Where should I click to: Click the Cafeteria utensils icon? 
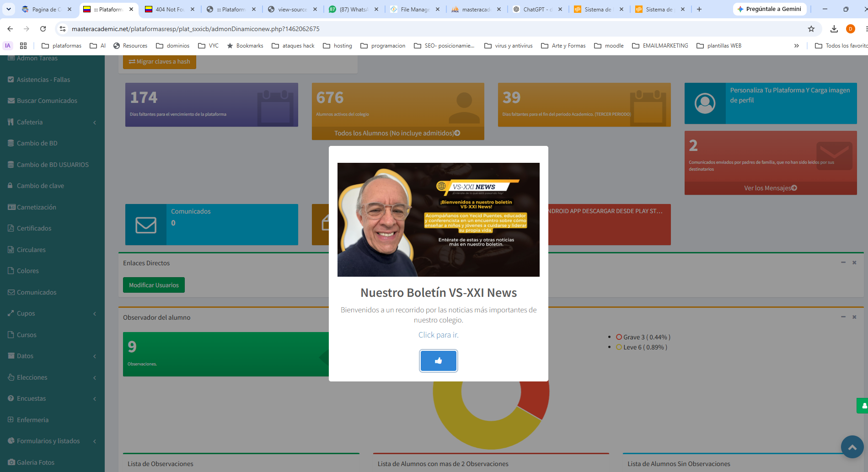point(11,122)
